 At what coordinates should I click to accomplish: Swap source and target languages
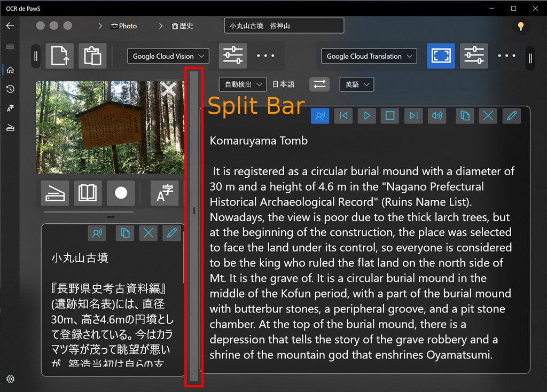tap(319, 84)
